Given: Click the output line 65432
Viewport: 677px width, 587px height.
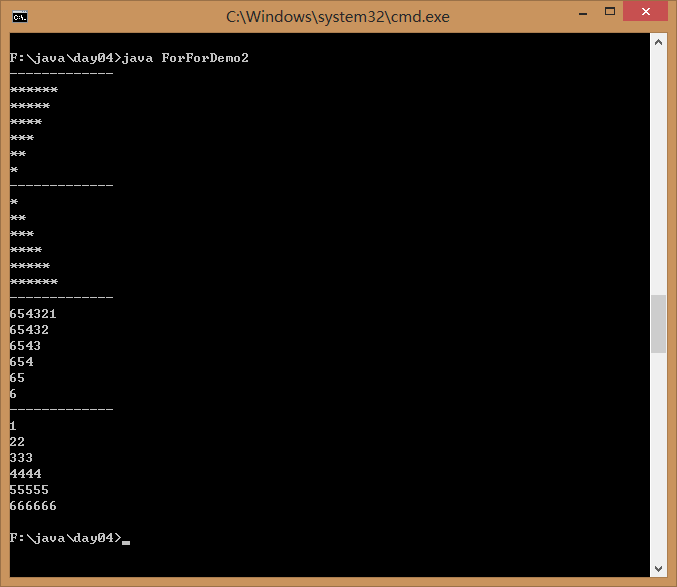Looking at the screenshot, I should coord(29,330).
